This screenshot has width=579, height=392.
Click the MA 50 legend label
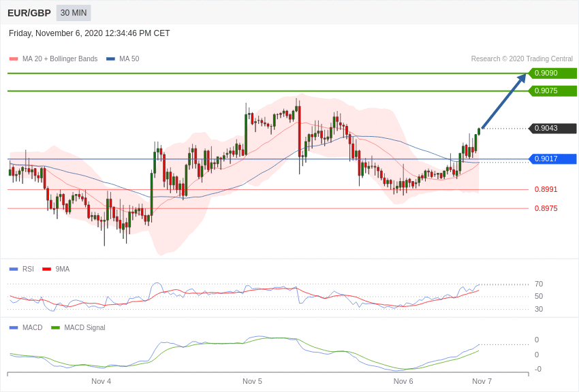(129, 59)
